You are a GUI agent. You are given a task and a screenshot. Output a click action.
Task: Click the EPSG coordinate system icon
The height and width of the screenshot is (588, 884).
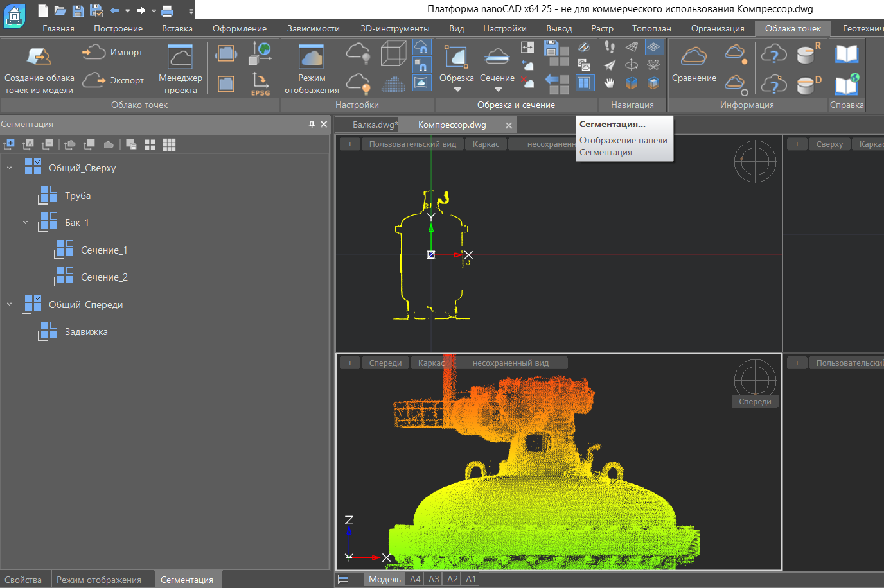(x=260, y=83)
